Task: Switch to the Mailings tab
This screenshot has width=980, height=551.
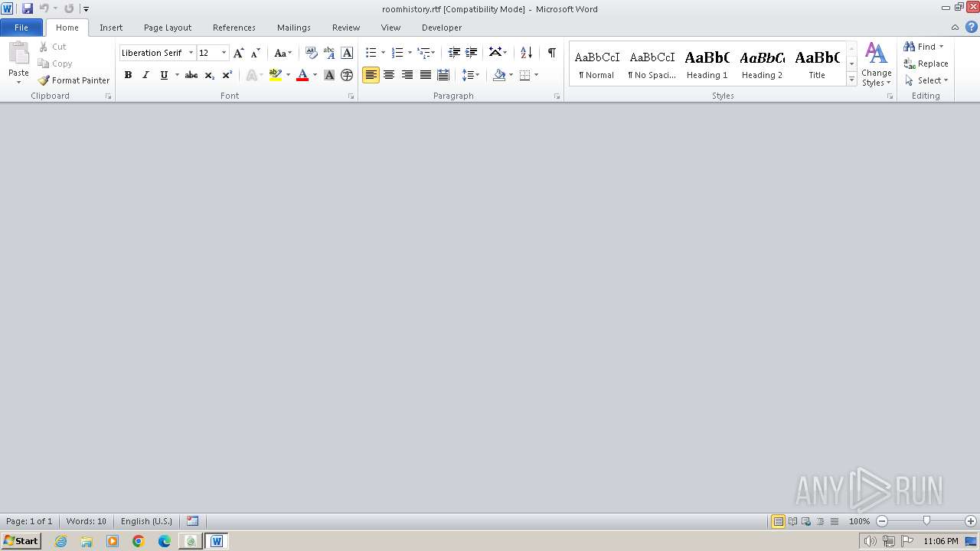Action: pos(294,28)
